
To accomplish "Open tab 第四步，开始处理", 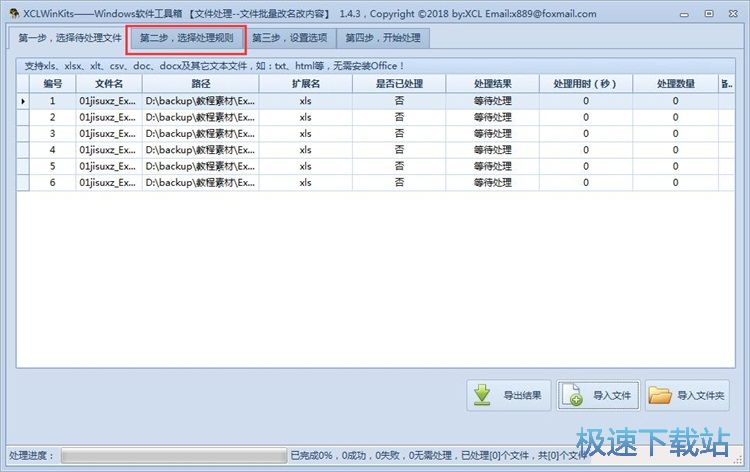I will (383, 38).
